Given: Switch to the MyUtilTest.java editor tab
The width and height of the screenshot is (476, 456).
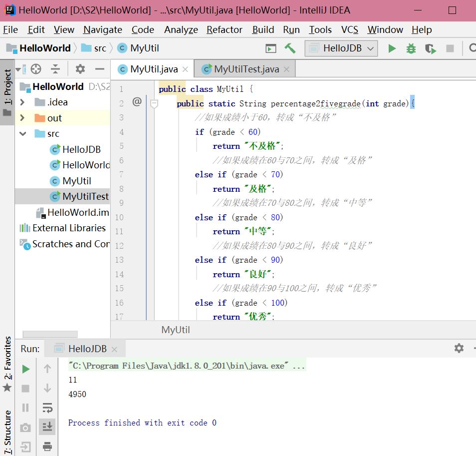Looking at the screenshot, I should click(244, 69).
